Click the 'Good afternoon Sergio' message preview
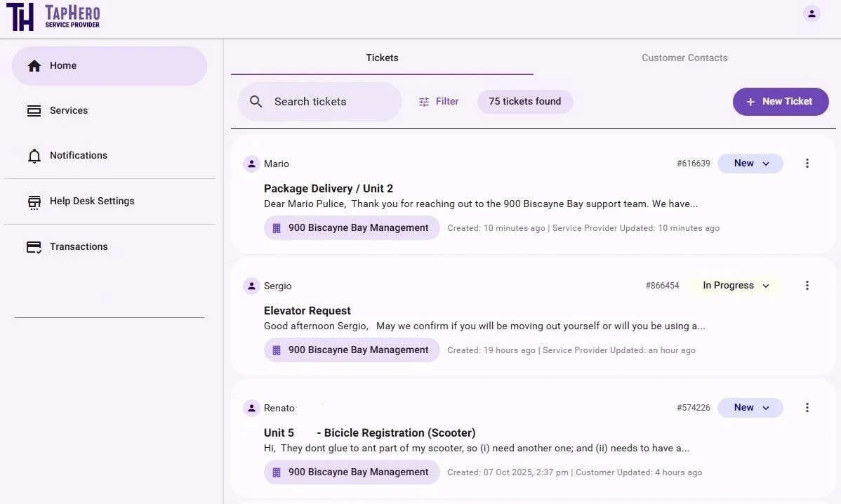The height and width of the screenshot is (504, 841). tap(484, 326)
